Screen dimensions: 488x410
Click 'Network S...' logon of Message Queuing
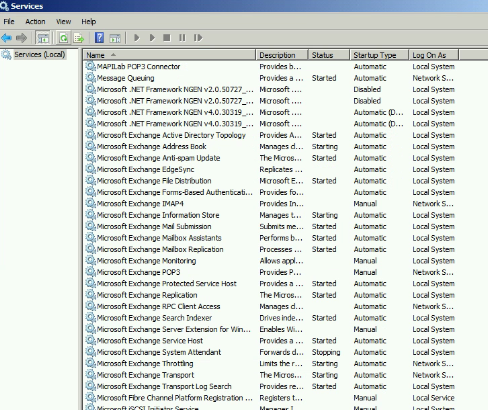pyautogui.click(x=433, y=78)
